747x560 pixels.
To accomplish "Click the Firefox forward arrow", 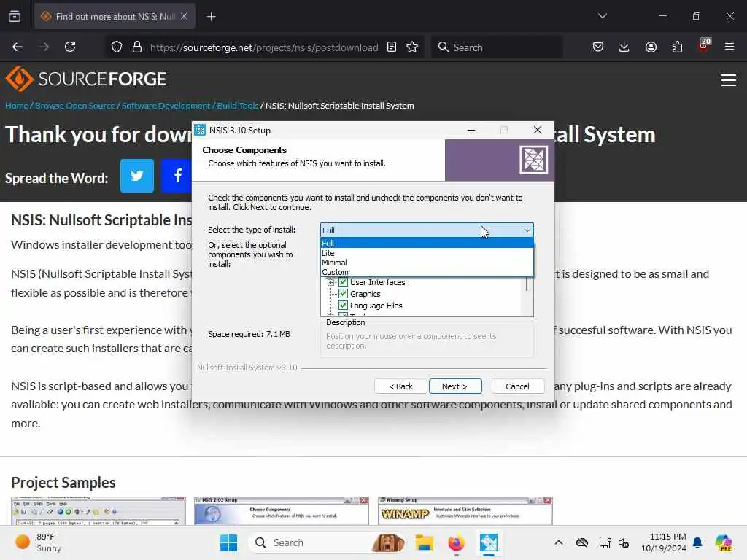I will click(x=43, y=47).
